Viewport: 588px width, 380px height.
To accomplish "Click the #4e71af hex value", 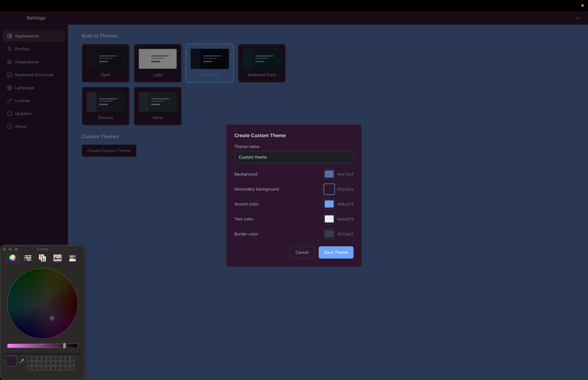I will pos(345,174).
